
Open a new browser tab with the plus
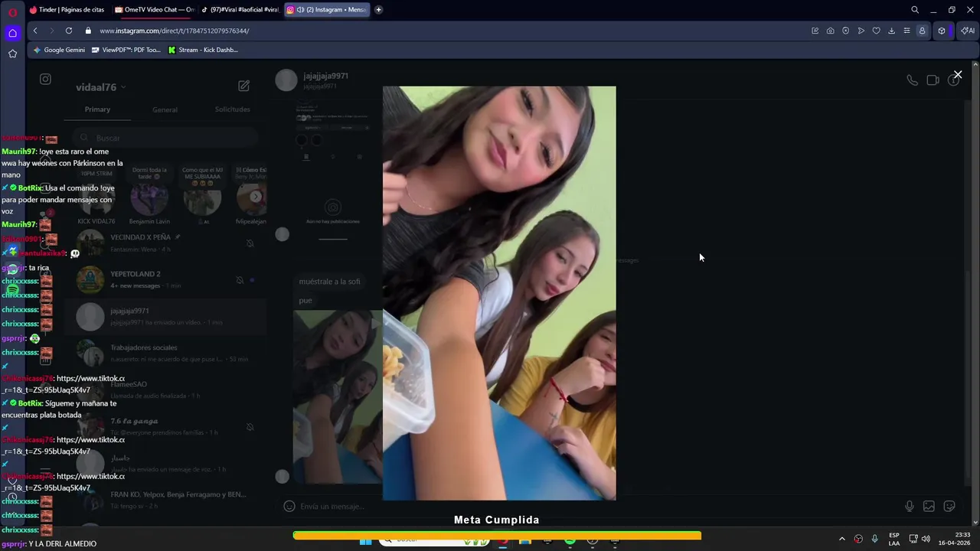tap(378, 10)
